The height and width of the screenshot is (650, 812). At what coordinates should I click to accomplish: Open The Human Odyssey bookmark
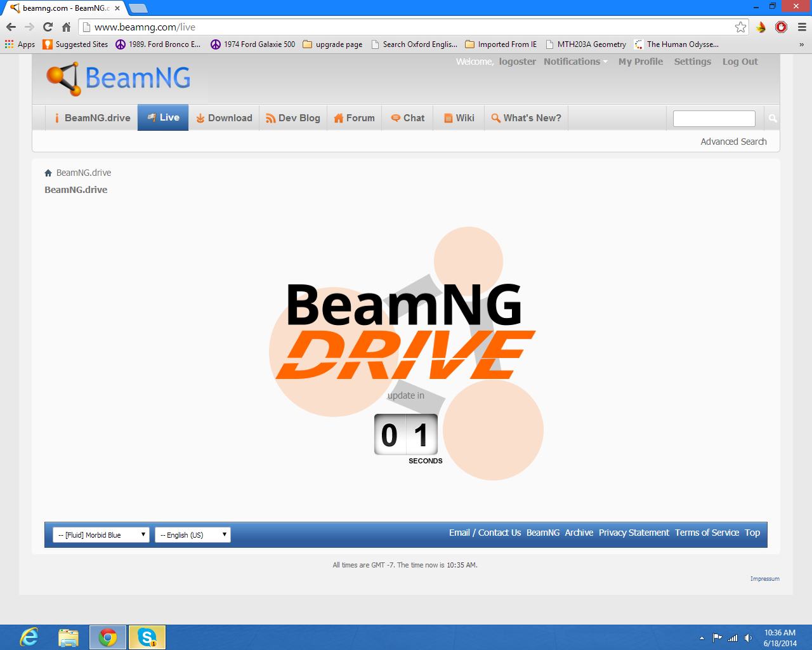point(676,44)
